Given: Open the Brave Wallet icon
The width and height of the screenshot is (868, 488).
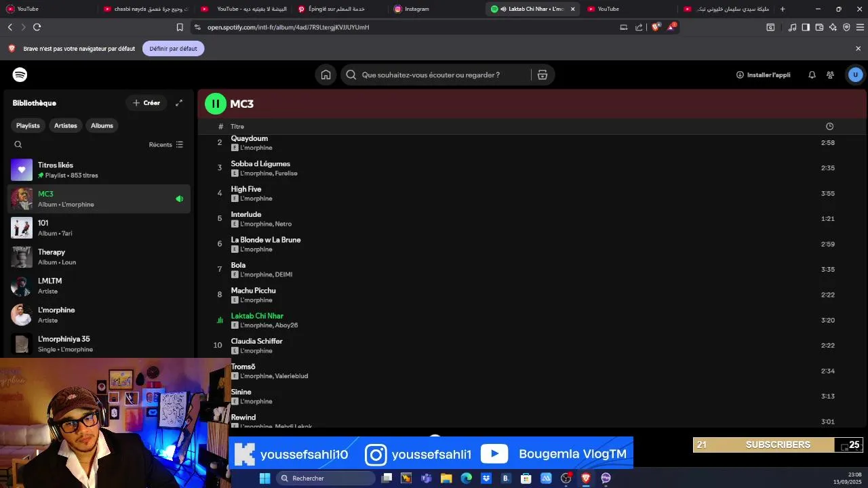Looking at the screenshot, I should [819, 27].
